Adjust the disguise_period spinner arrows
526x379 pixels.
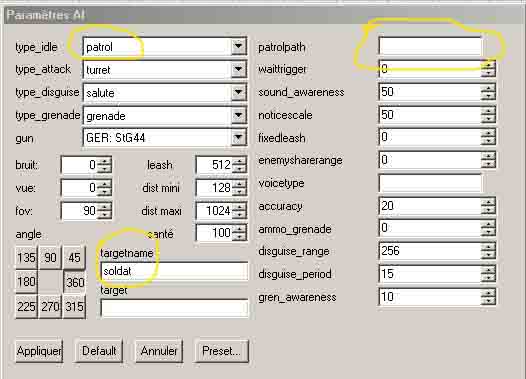click(x=488, y=274)
